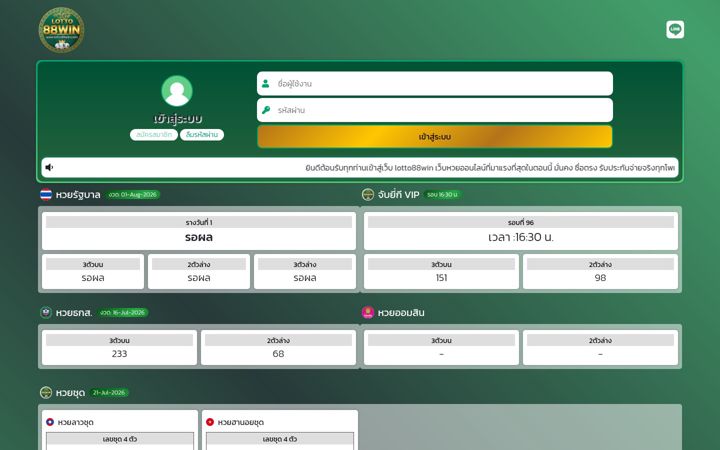Viewport: 720px width, 450px height.
Task: Click the หวยออมสิน heading
Action: [x=401, y=313]
